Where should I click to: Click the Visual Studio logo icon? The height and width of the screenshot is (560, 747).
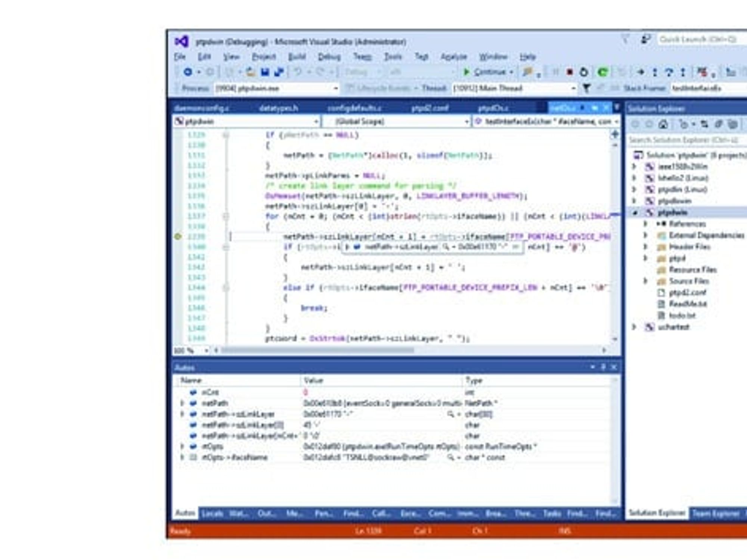pyautogui.click(x=182, y=41)
